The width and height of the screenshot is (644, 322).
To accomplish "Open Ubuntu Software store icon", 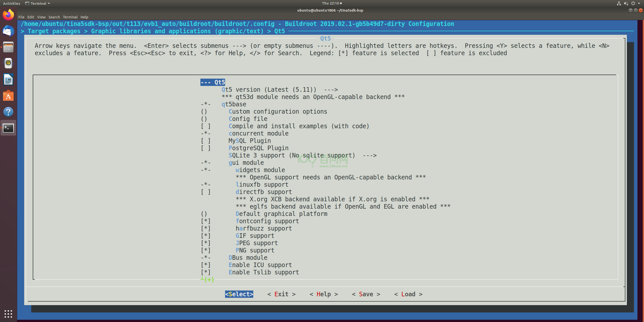I will (8, 96).
